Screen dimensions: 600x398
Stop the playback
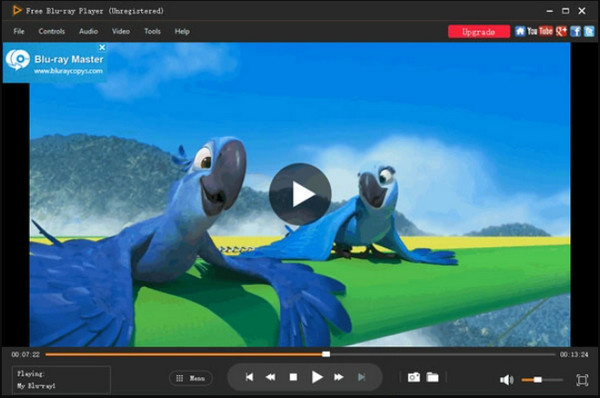coord(293,377)
